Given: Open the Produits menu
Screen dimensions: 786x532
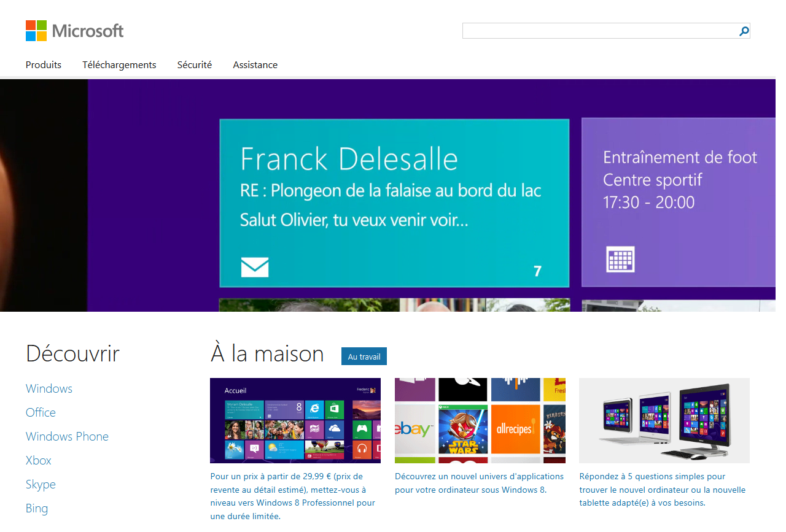Looking at the screenshot, I should tap(44, 65).
